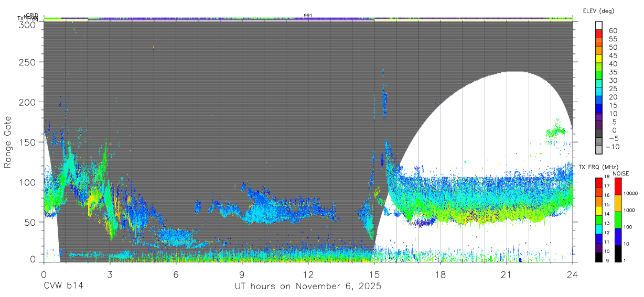Click the red swatch below the white ELEV box
The height and width of the screenshot is (297, 644).
pyautogui.click(x=599, y=34)
